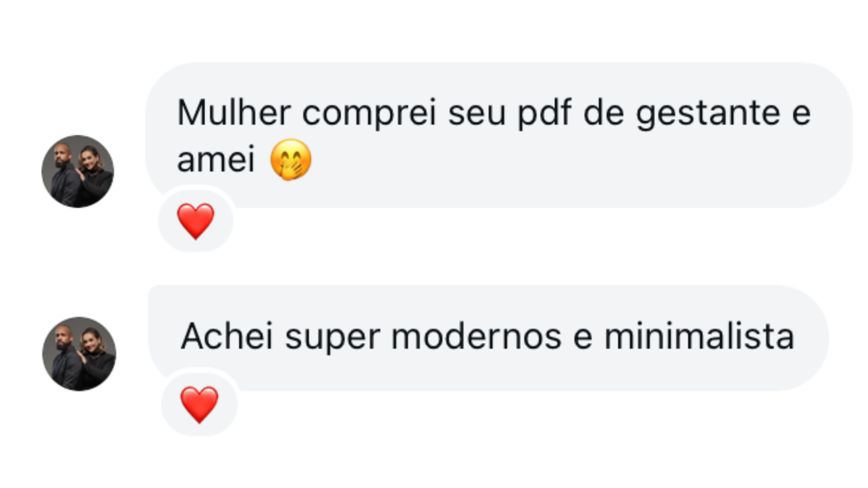Click the word "minimalista" in second message
This screenshot has width=868, height=488.
699,337
